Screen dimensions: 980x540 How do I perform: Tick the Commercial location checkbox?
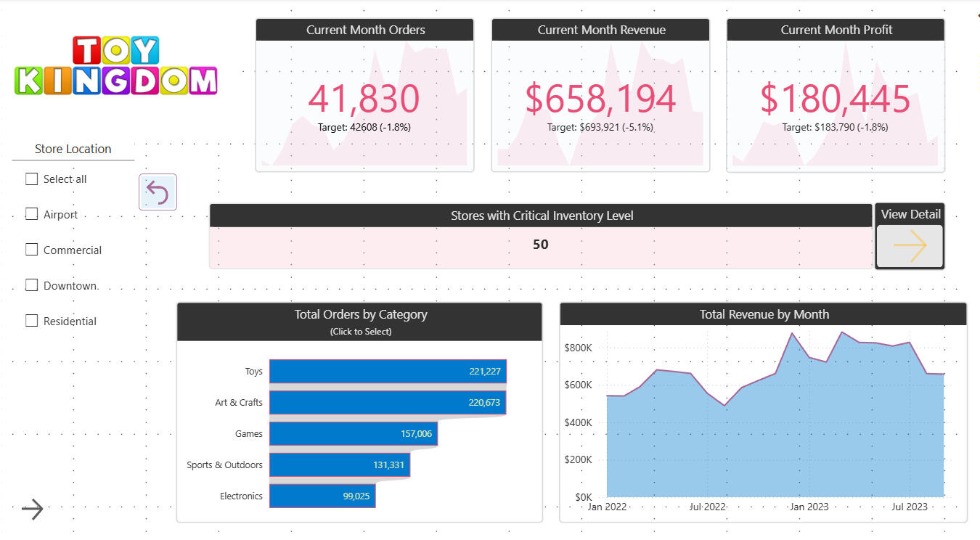[x=32, y=250]
